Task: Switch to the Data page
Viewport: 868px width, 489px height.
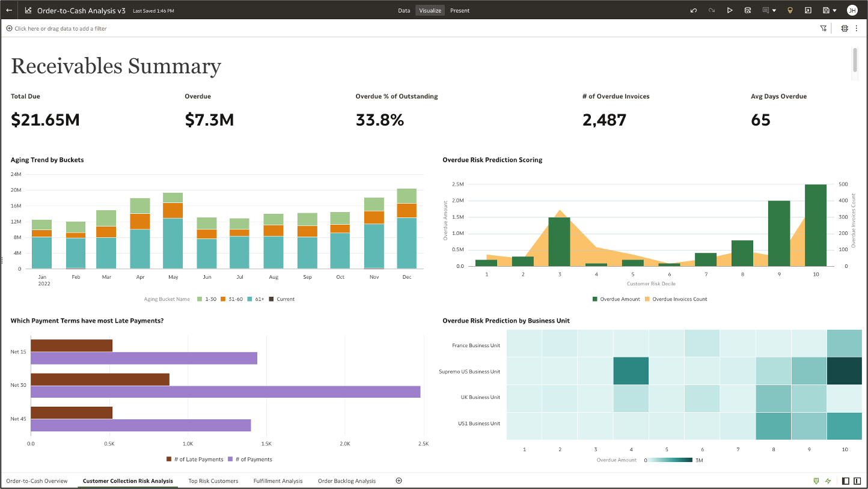Action: 404,10
